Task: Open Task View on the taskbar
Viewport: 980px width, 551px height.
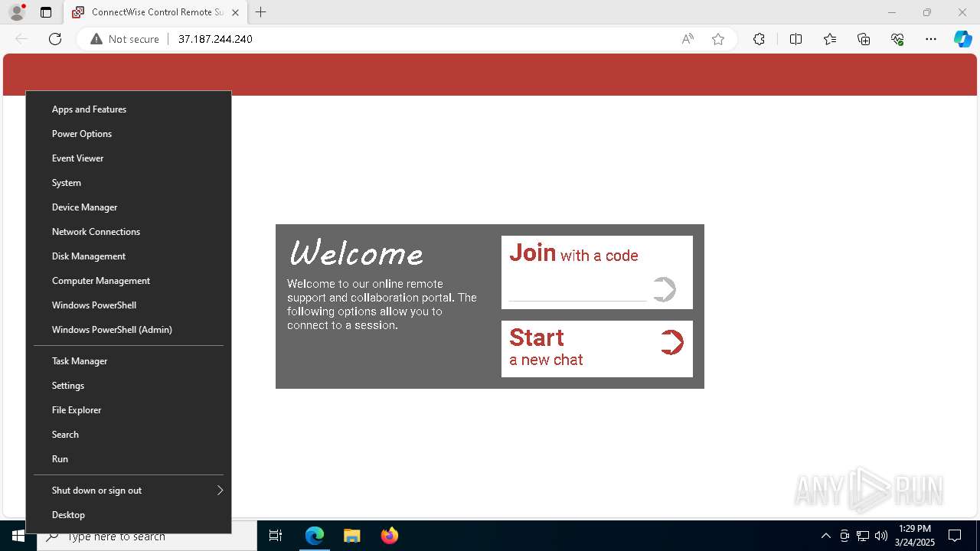Action: coord(276,536)
